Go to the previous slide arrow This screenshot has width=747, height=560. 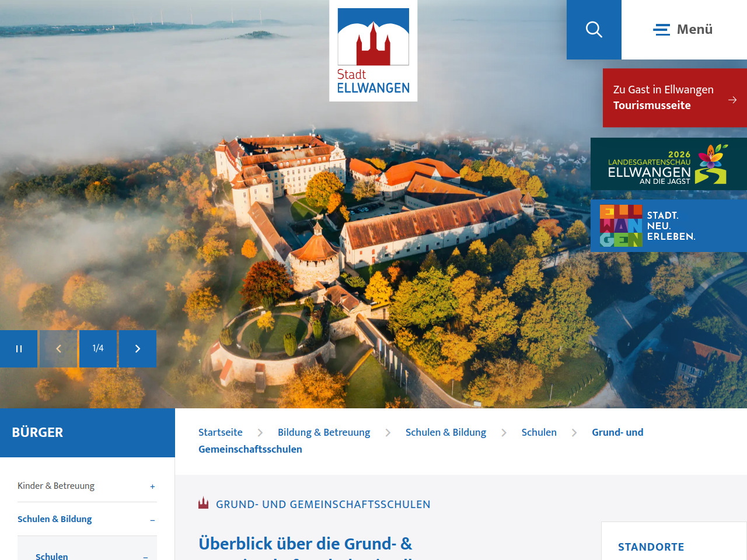click(58, 349)
